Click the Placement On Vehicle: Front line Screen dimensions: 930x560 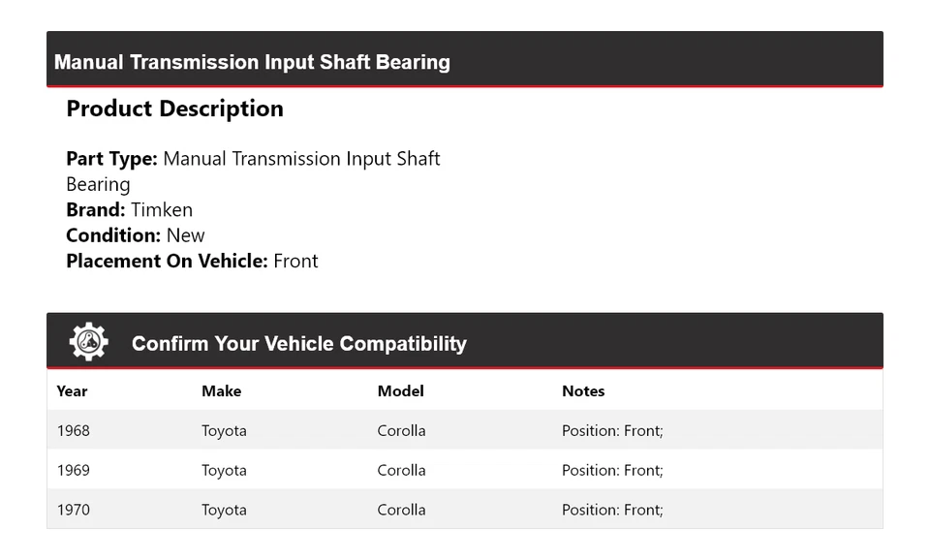click(192, 261)
